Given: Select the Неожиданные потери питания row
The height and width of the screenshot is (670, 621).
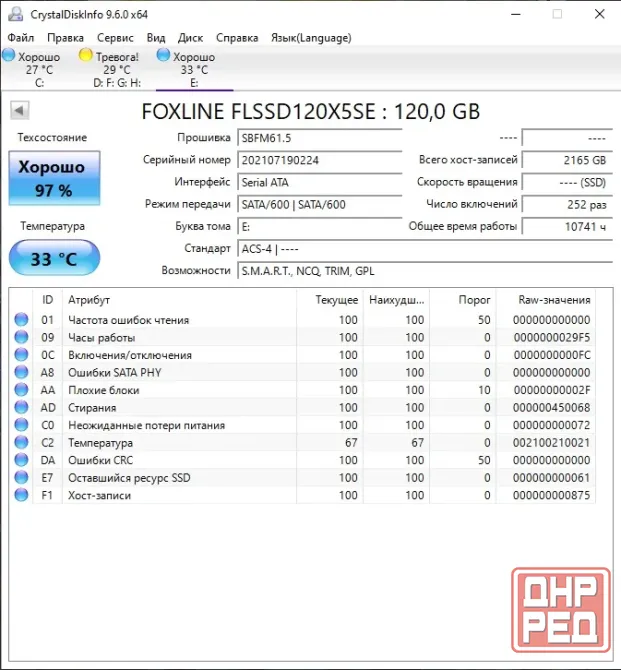Looking at the screenshot, I should pyautogui.click(x=303, y=425).
